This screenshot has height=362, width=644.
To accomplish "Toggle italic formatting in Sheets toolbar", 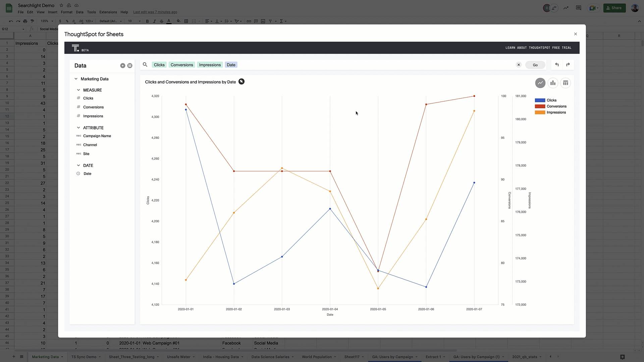I will (x=154, y=21).
